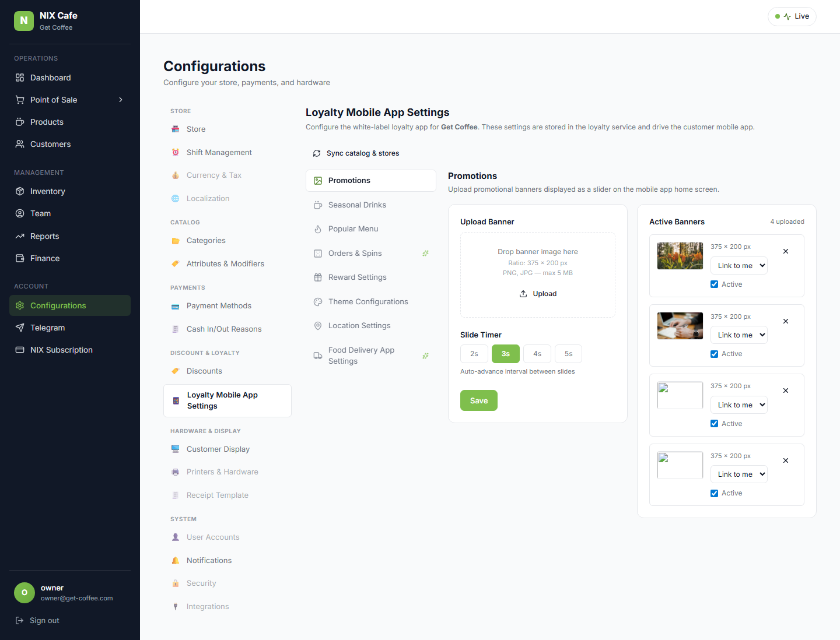The image size is (840, 640).
Task: Uncheck Active on the first banner
Action: [714, 284]
